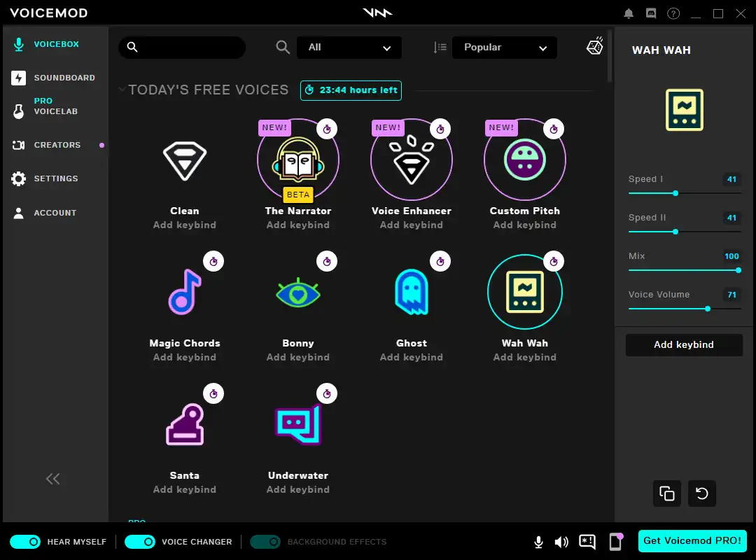Image resolution: width=756 pixels, height=560 pixels.
Task: Click the WAH WAH panel title
Action: [661, 50]
